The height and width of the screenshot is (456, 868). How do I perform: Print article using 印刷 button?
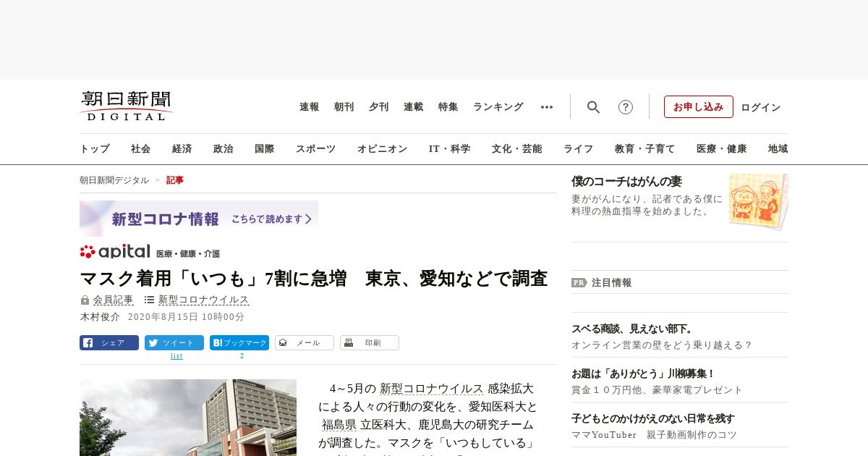click(x=370, y=343)
